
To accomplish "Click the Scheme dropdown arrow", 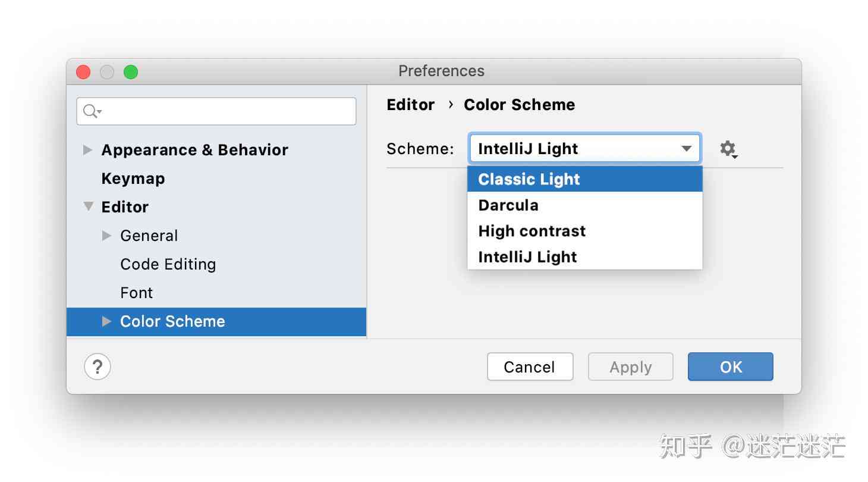I will click(687, 149).
